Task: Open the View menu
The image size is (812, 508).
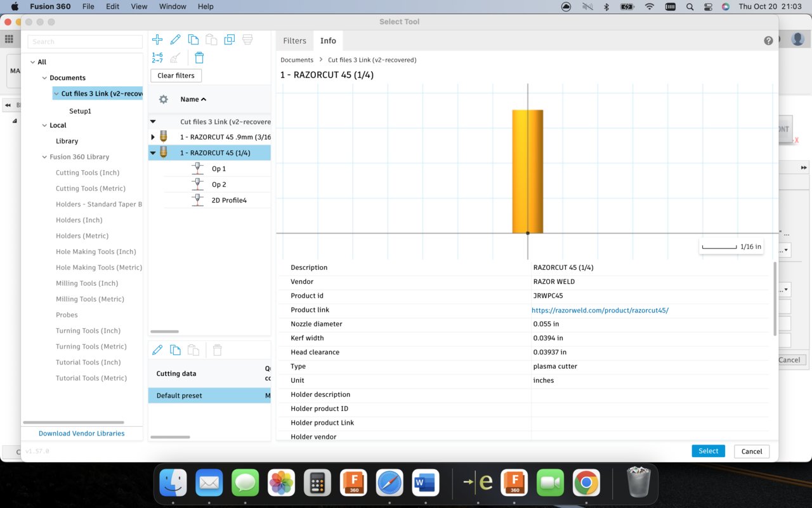Action: tap(139, 6)
